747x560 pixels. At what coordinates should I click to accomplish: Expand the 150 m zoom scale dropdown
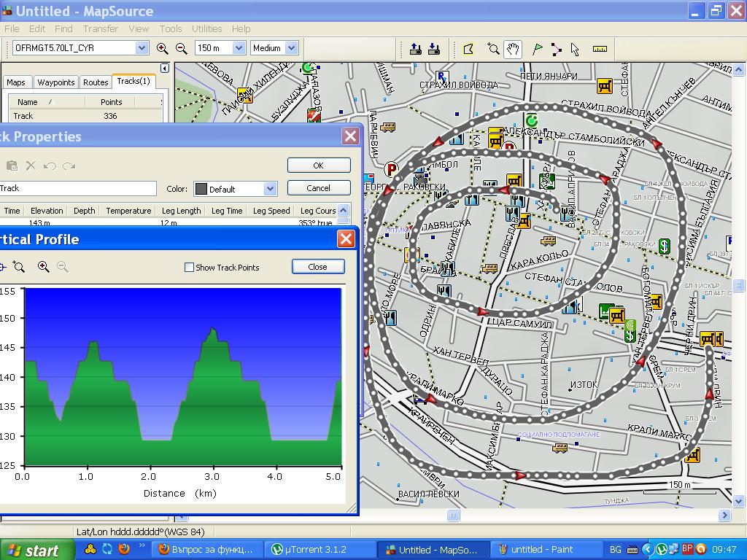click(x=239, y=48)
